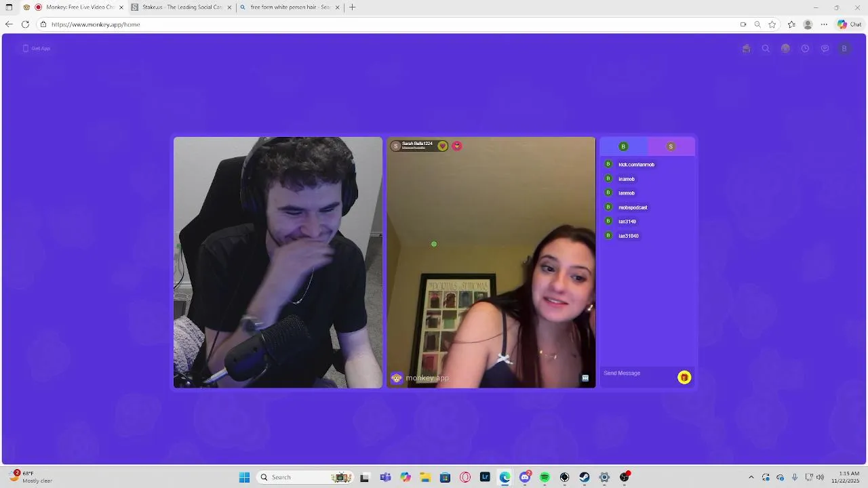The image size is (868, 488).
Task: Click the kick.com/ianmob chat message
Action: [636, 165]
